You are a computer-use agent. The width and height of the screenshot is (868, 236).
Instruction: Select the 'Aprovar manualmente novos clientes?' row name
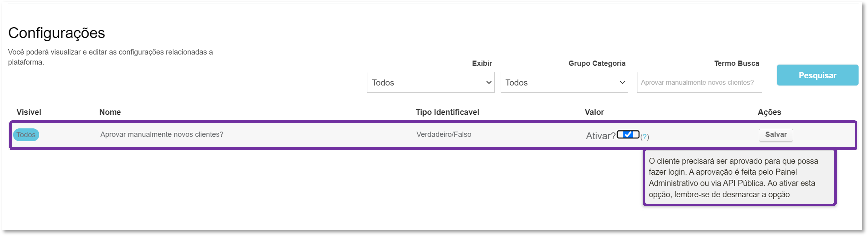pos(162,134)
